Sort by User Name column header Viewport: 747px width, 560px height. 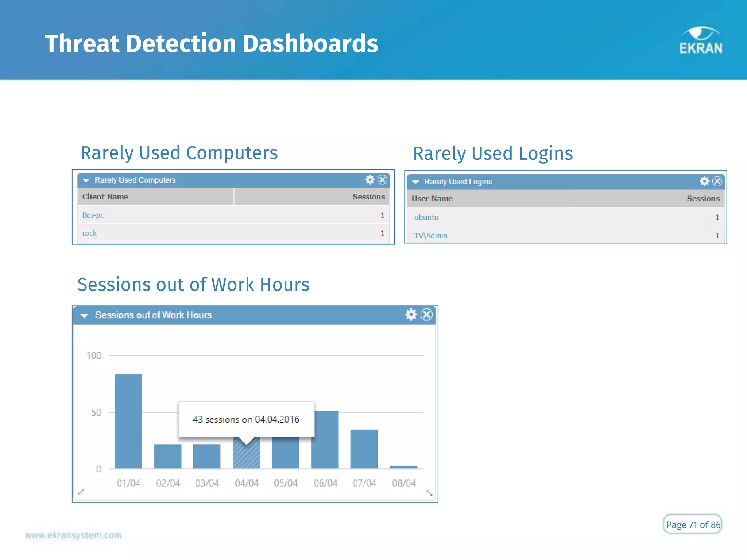[x=486, y=198]
